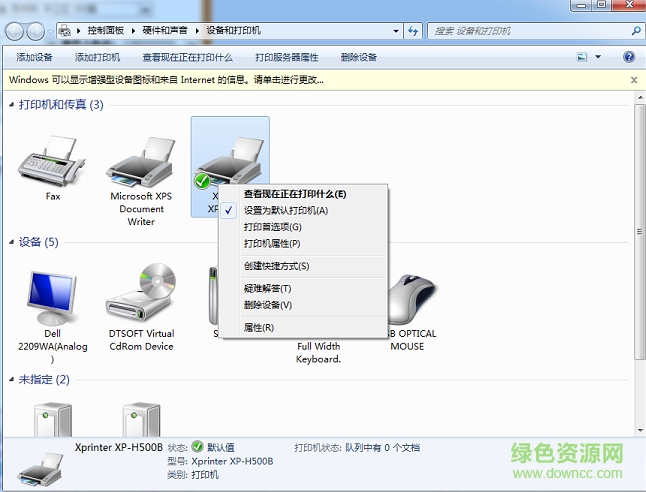Select Dell 2209WA monitor icon

pyautogui.click(x=52, y=298)
